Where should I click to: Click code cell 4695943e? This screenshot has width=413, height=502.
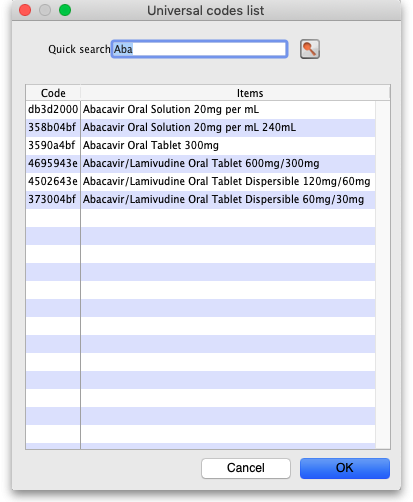(x=53, y=163)
